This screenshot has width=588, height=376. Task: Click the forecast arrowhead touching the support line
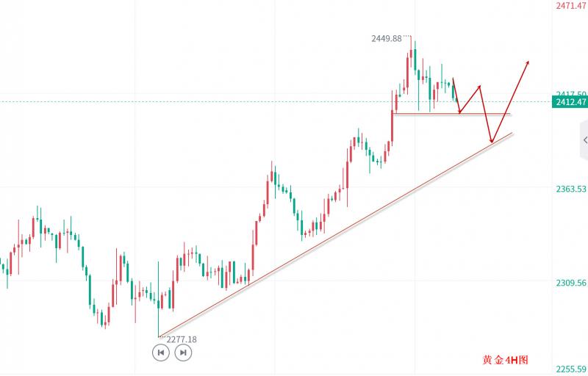[460, 111]
